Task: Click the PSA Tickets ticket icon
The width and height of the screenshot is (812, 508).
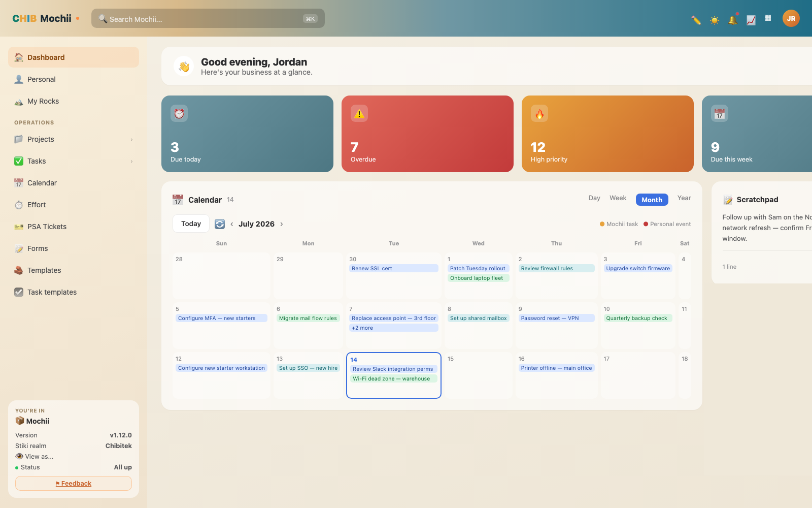Action: [x=19, y=227]
